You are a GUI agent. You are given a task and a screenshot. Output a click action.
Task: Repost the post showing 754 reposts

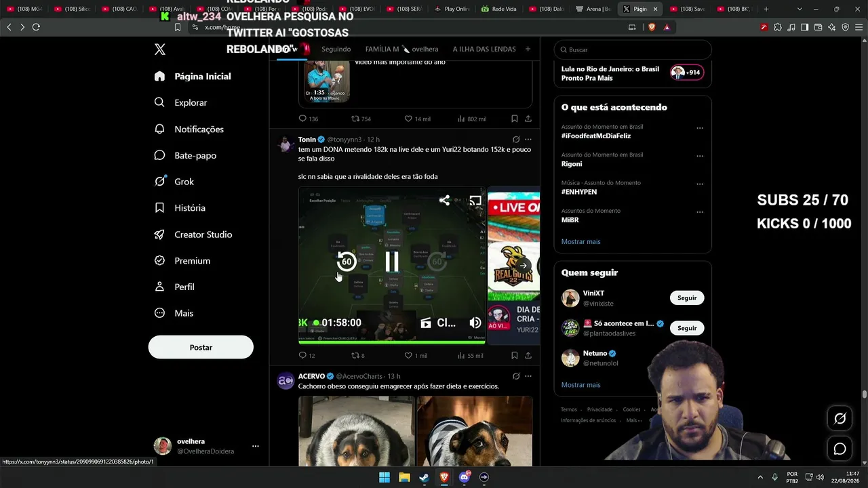click(361, 119)
